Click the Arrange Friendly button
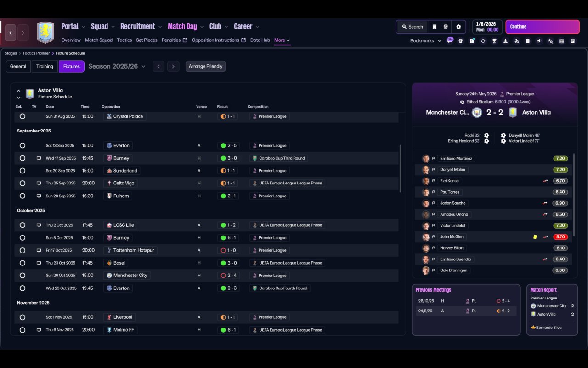 (x=205, y=66)
